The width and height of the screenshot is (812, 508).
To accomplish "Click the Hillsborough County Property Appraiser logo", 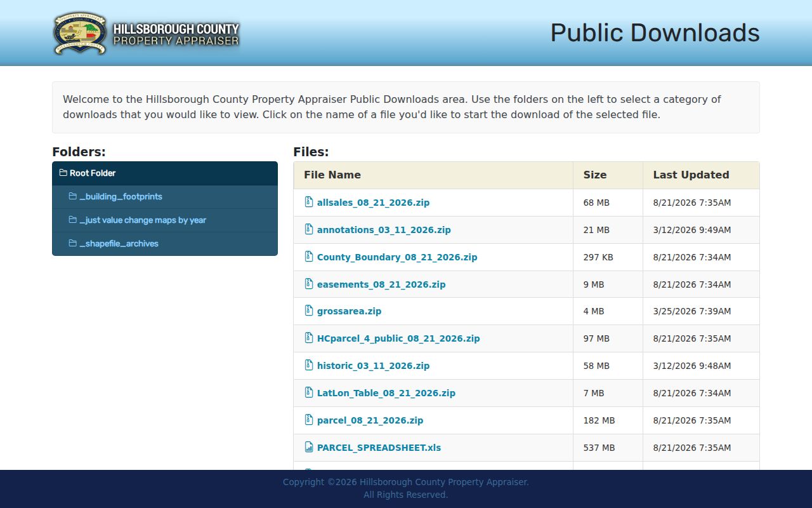I will (x=147, y=34).
